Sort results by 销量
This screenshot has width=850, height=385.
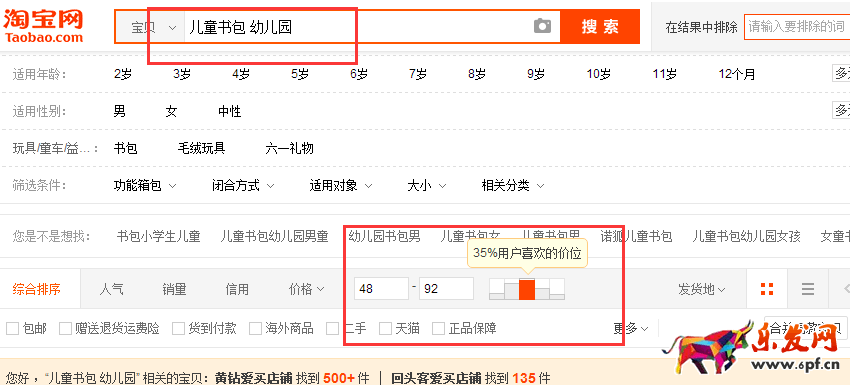coord(174,289)
